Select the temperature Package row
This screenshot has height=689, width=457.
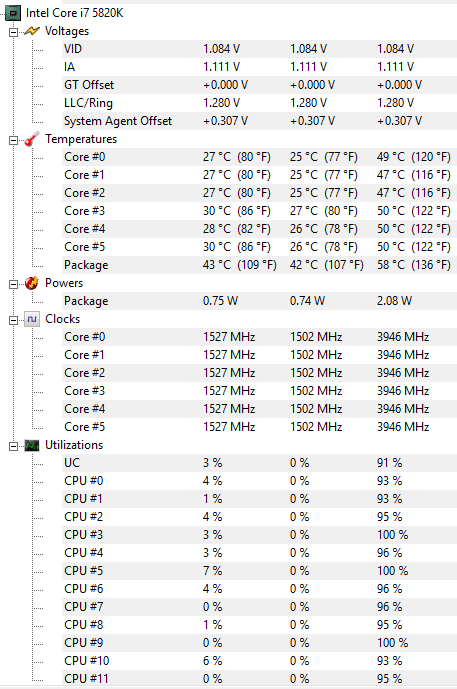(x=259, y=265)
